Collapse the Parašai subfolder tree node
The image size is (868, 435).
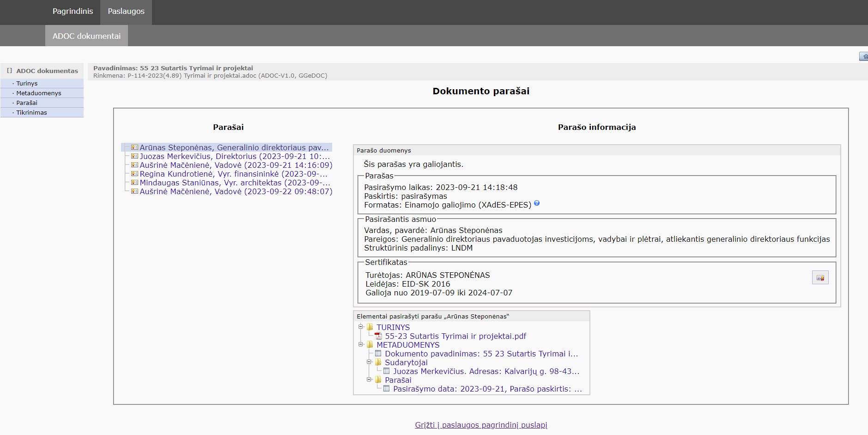point(369,380)
